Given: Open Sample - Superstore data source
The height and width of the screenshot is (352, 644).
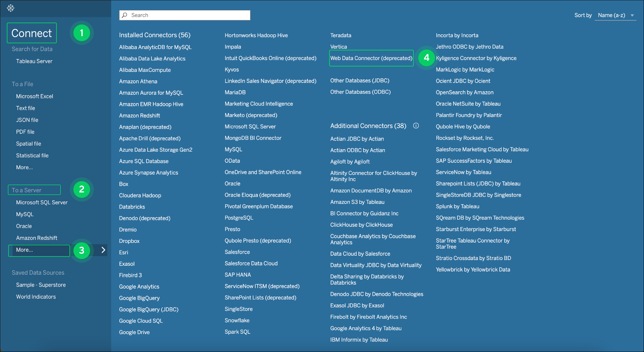Looking at the screenshot, I should [41, 285].
